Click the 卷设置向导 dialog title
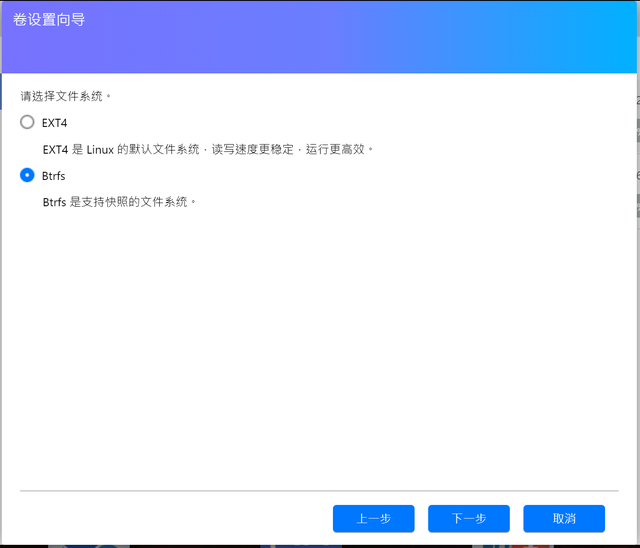Viewport: 640px width, 548px height. point(49,20)
